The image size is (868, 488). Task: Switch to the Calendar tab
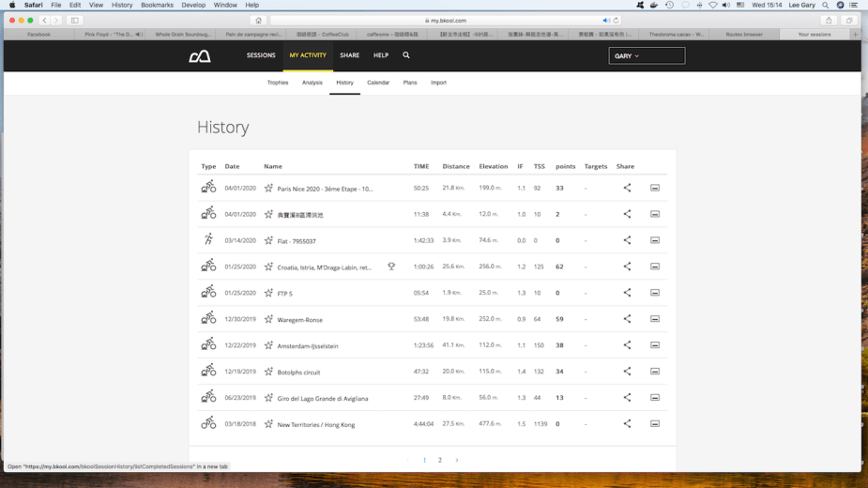378,83
